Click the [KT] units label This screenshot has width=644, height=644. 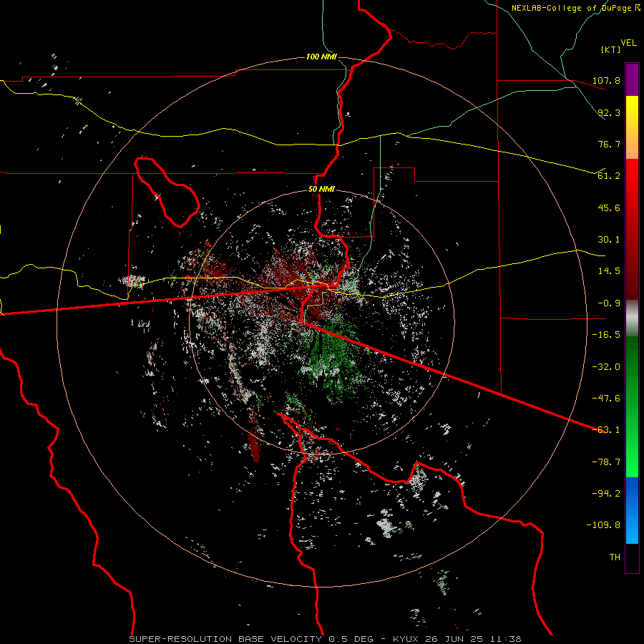tap(611, 49)
